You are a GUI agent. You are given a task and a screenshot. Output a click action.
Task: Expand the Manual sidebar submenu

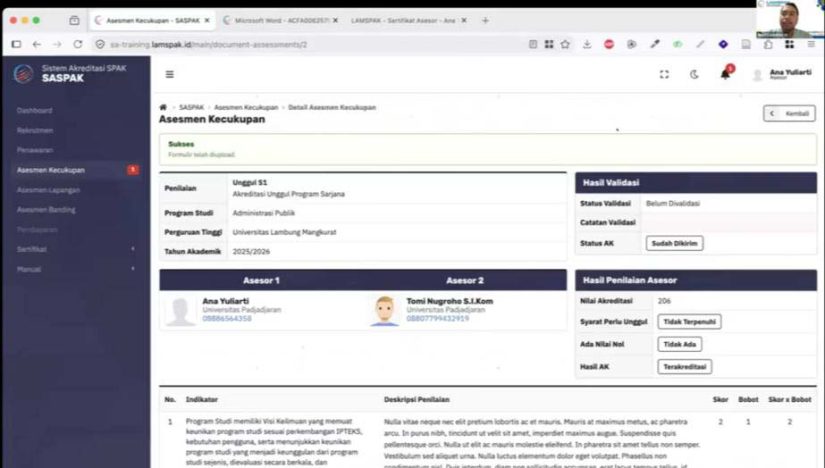tap(76, 269)
